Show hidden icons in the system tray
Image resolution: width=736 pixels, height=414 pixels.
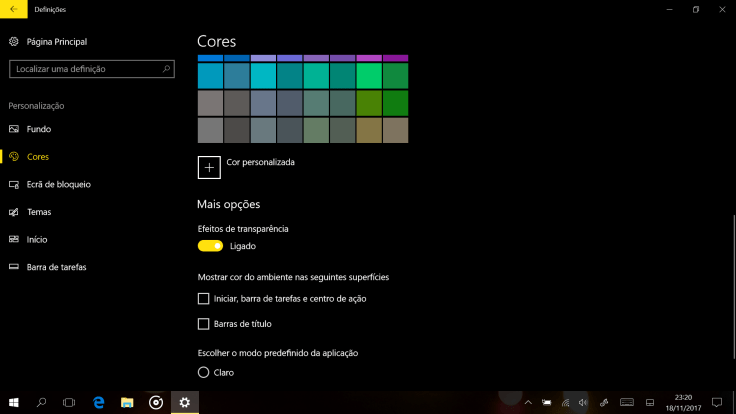(x=528, y=402)
